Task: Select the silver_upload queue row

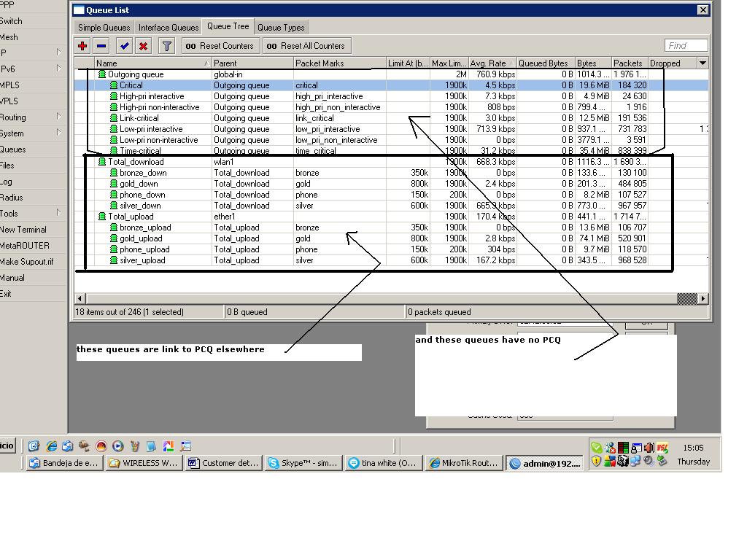Action: click(x=392, y=260)
